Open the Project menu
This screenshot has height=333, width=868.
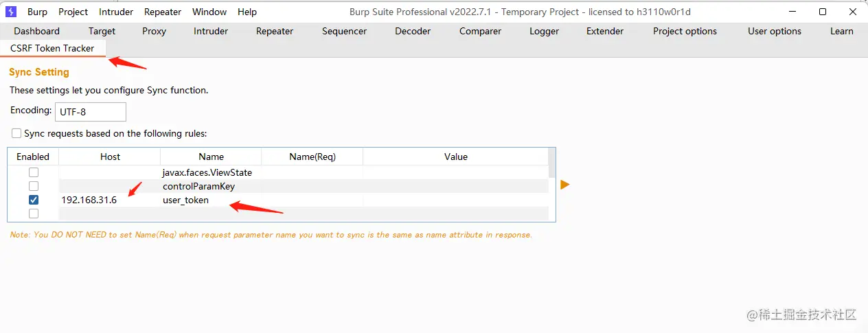click(x=73, y=12)
